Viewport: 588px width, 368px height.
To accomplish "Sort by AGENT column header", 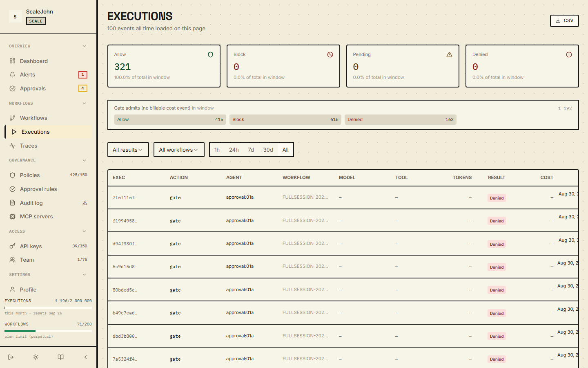I will (x=234, y=177).
